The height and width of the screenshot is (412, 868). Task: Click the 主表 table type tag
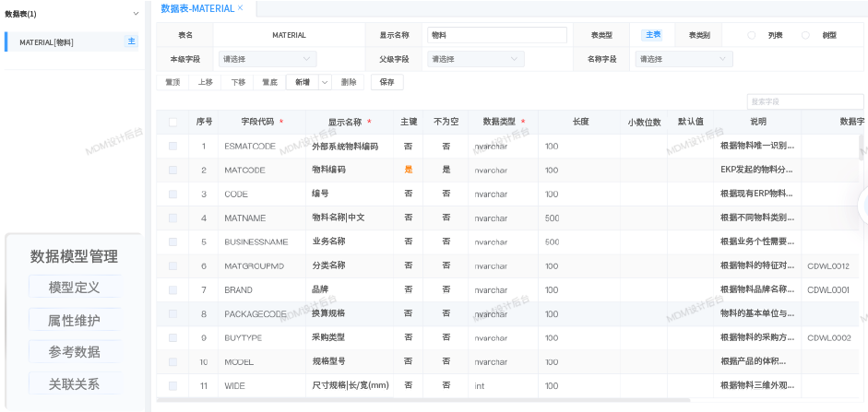point(652,35)
